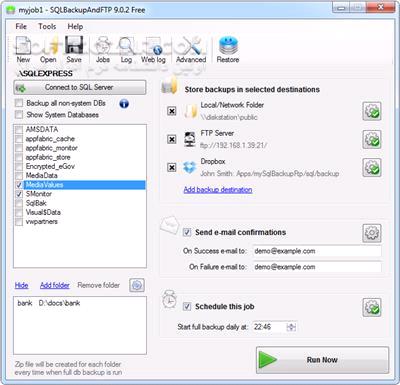Remove the Local/Network Folder destination X box
The image size is (400, 385).
[172, 111]
